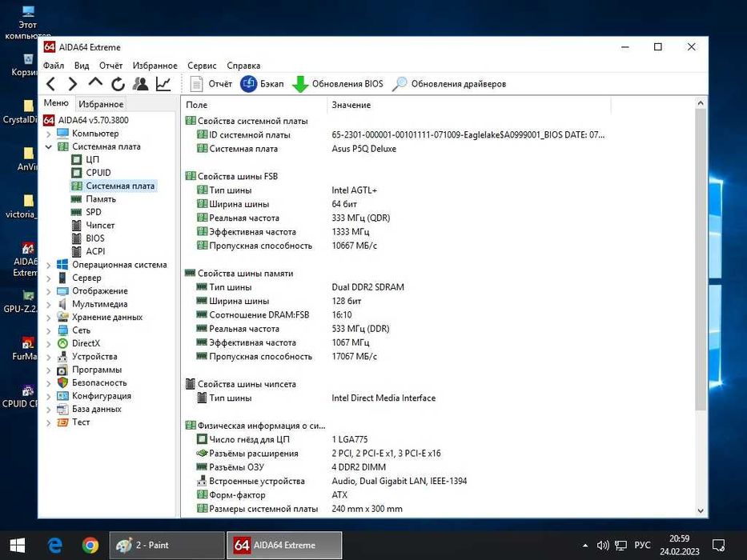Expand the Сеть tree node
Viewport: 747px width, 560px height.
point(48,330)
